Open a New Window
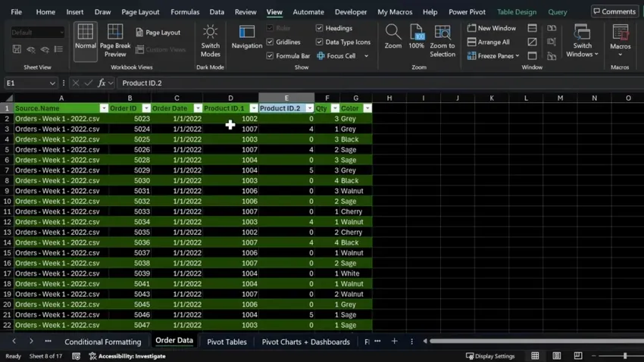The image size is (644, 362). (x=492, y=28)
